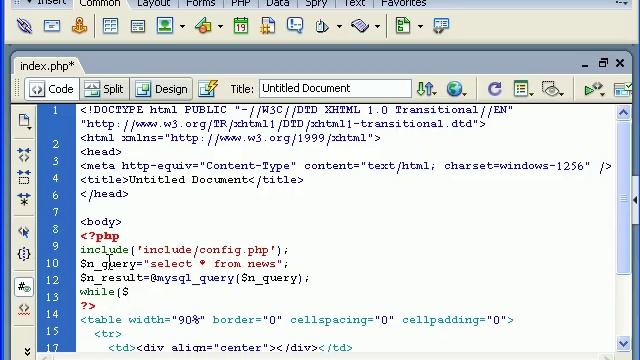Image resolution: width=640 pixels, height=360 pixels.
Task: Select the index.php* document tab
Action: (47, 66)
